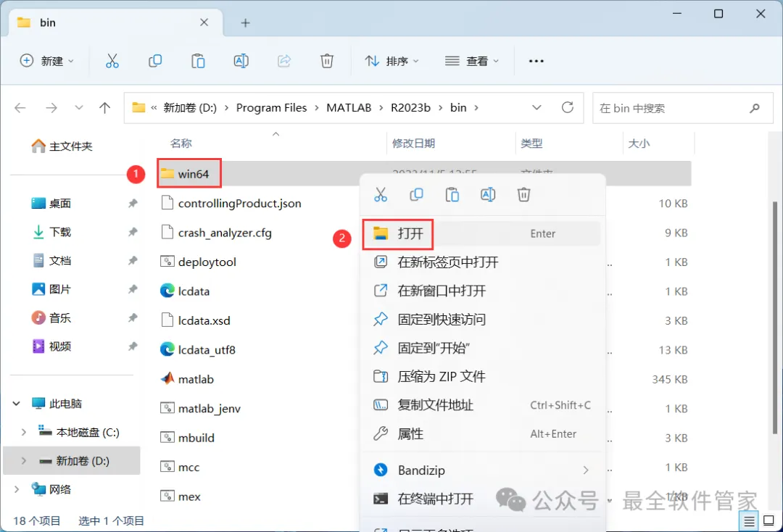Add a new tab with plus button
Screen dimensions: 783x532
point(245,22)
